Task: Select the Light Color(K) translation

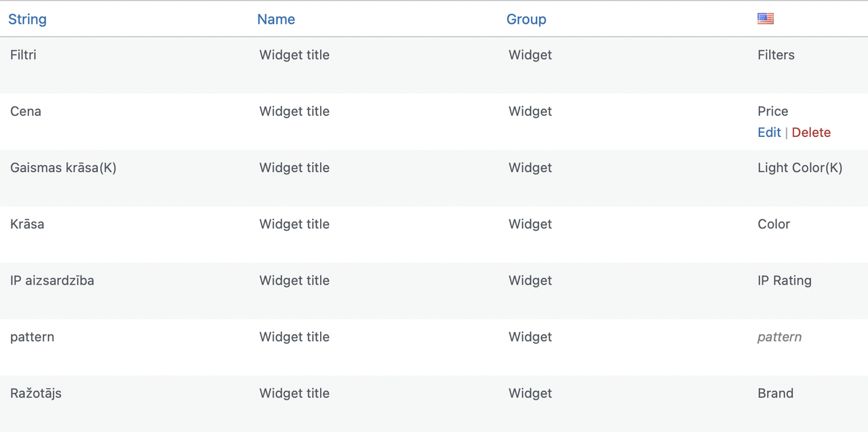Action: point(800,167)
